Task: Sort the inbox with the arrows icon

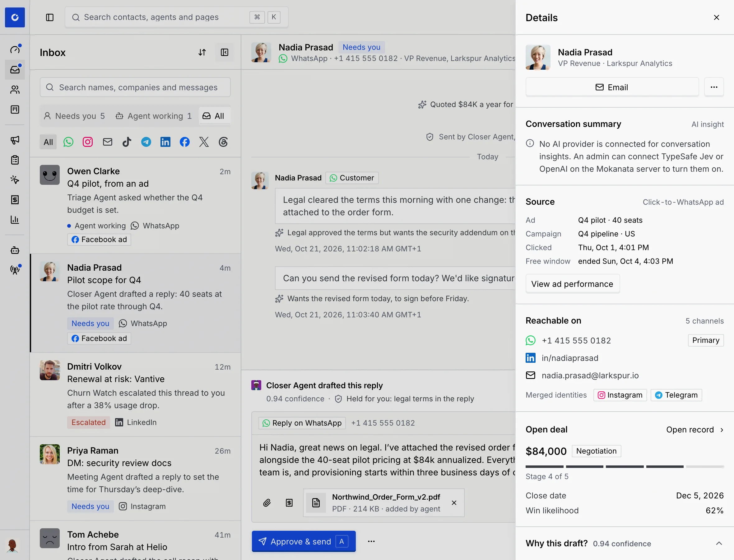Action: (x=202, y=52)
